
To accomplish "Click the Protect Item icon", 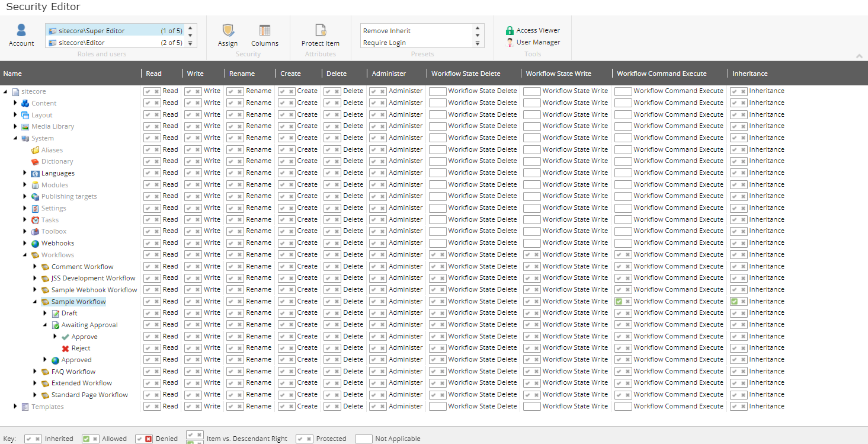I will [321, 30].
